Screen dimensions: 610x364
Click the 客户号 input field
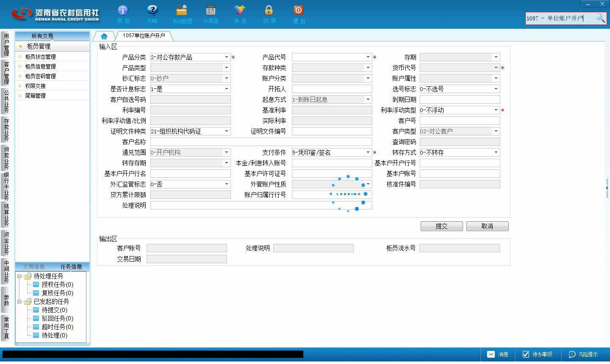point(460,121)
